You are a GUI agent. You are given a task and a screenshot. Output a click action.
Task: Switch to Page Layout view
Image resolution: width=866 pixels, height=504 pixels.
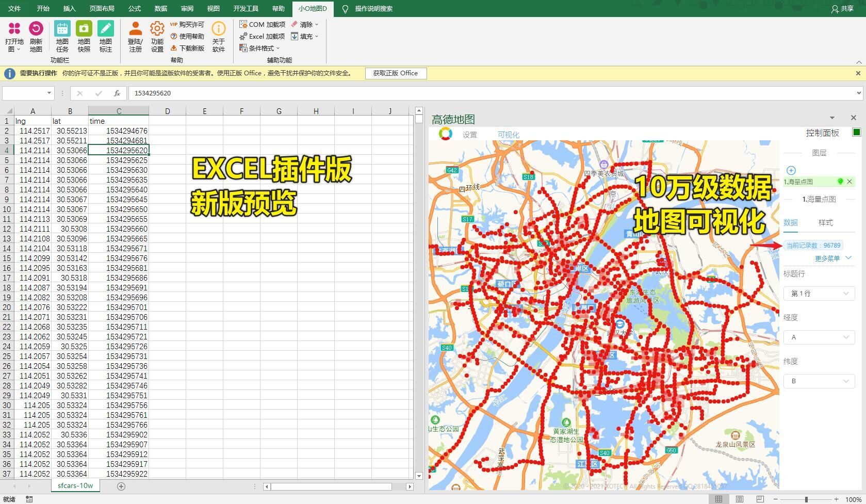tap(739, 499)
